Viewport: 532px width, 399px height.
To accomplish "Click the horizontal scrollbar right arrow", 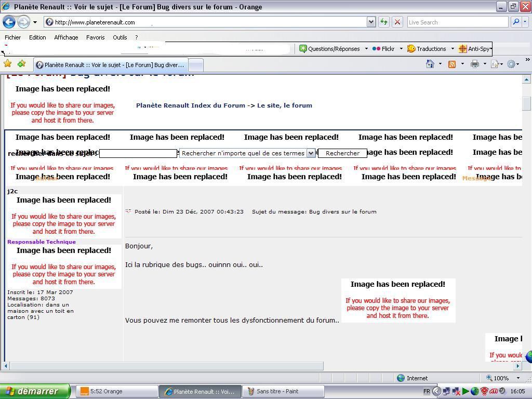I will pyautogui.click(x=518, y=366).
